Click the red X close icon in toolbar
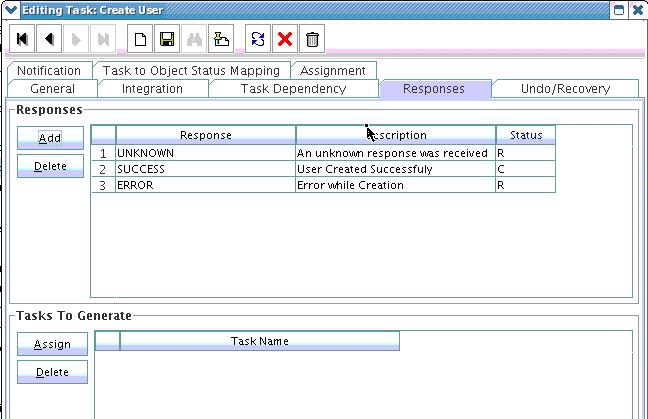 point(285,39)
